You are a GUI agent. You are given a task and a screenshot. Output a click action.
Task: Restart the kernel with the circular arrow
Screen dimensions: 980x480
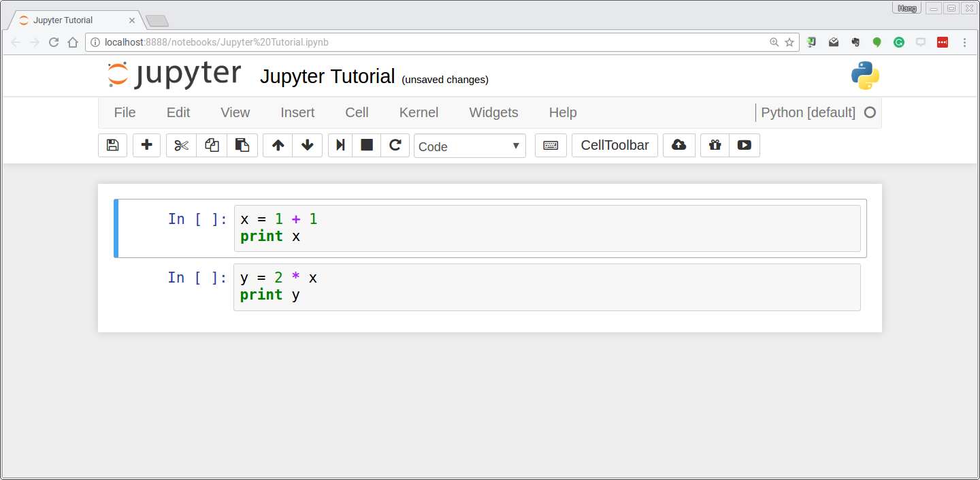coord(395,145)
